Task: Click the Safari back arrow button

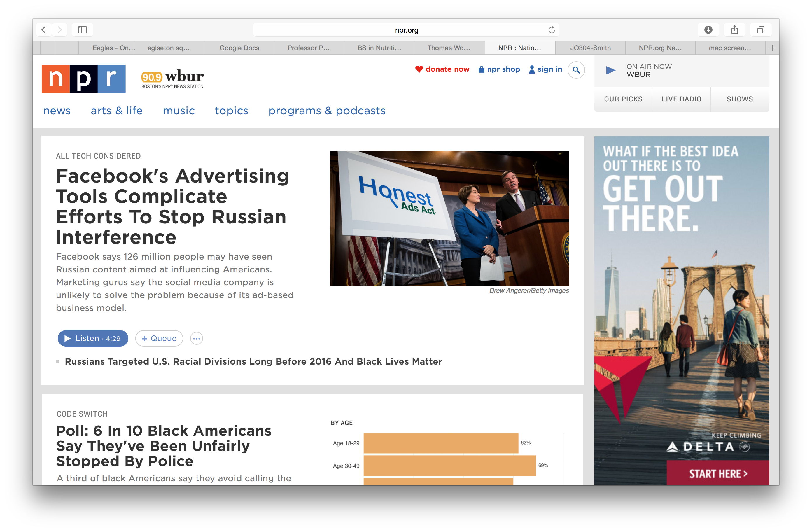Action: (44, 30)
